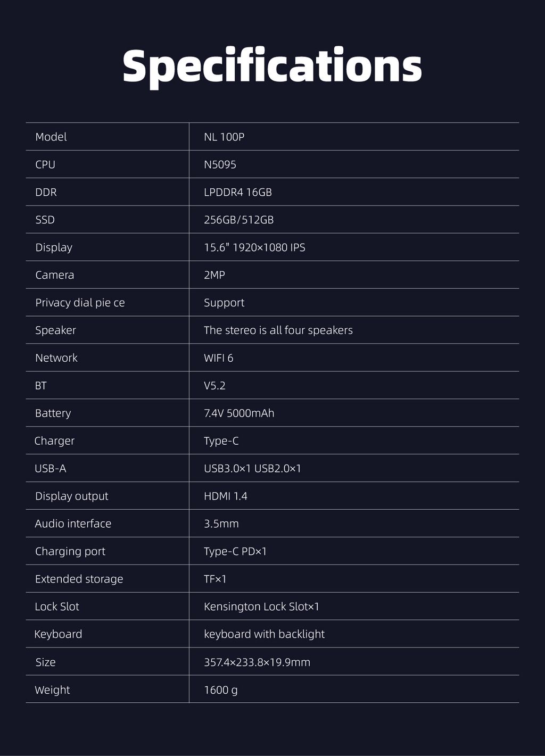The image size is (545, 756).
Task: Click the WIFI 6 network value
Action: pyautogui.click(x=218, y=358)
